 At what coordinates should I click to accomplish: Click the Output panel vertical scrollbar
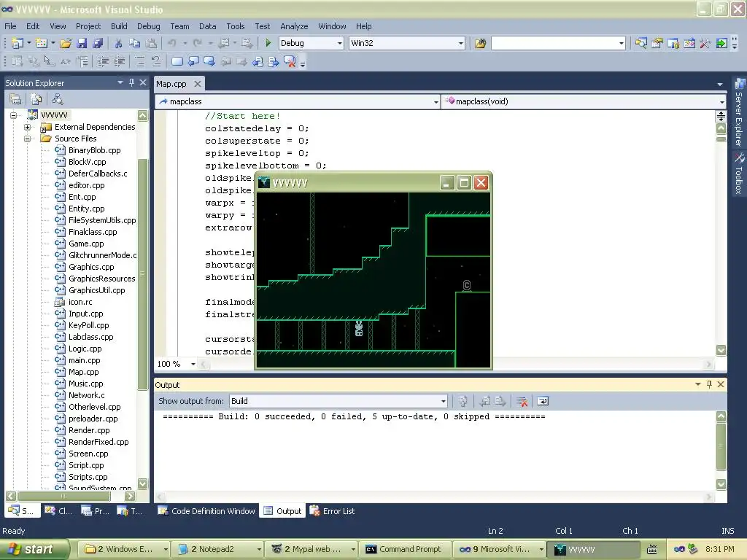(x=721, y=446)
